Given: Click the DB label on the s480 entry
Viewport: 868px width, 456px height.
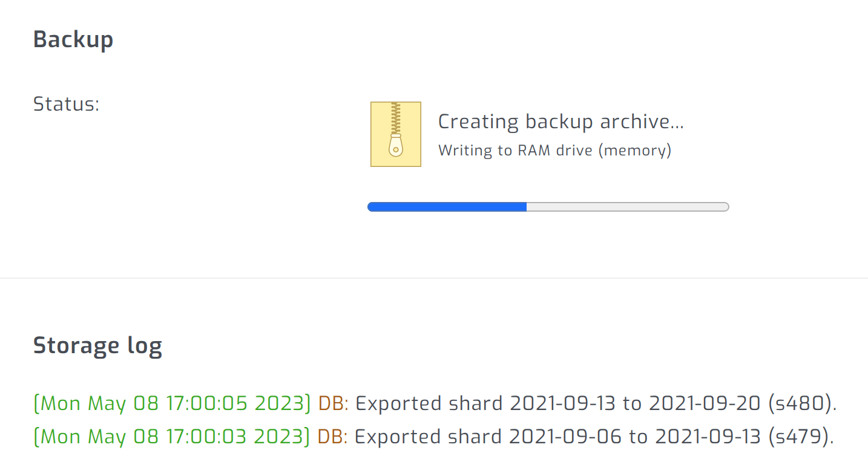Looking at the screenshot, I should 332,403.
